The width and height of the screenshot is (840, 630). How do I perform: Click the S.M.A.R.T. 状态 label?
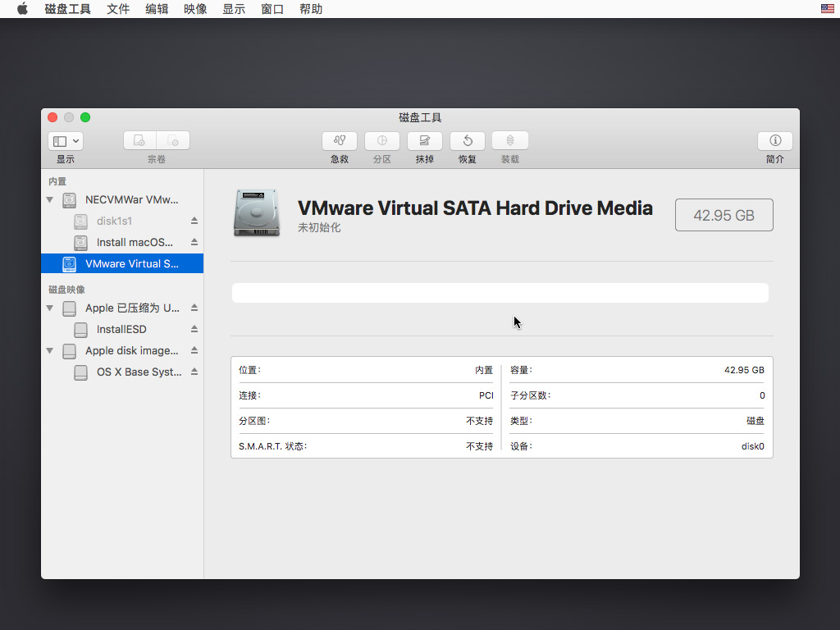(x=272, y=446)
